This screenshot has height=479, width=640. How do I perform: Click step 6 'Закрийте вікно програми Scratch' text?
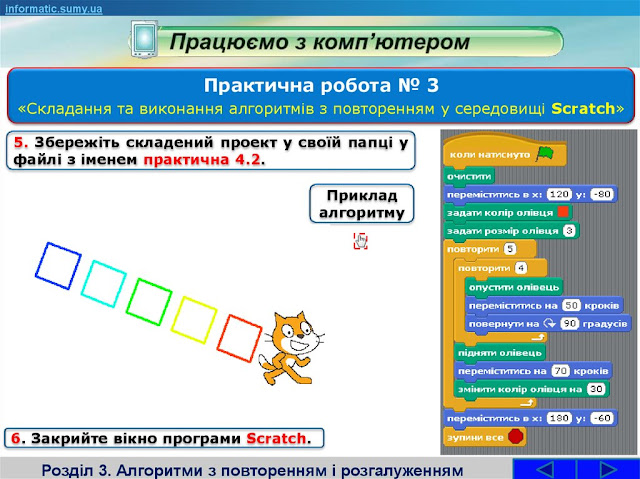coord(161,438)
